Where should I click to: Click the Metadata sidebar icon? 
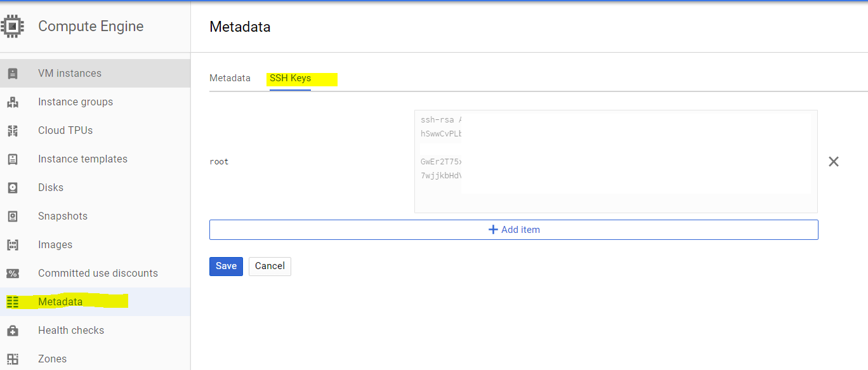pos(13,302)
